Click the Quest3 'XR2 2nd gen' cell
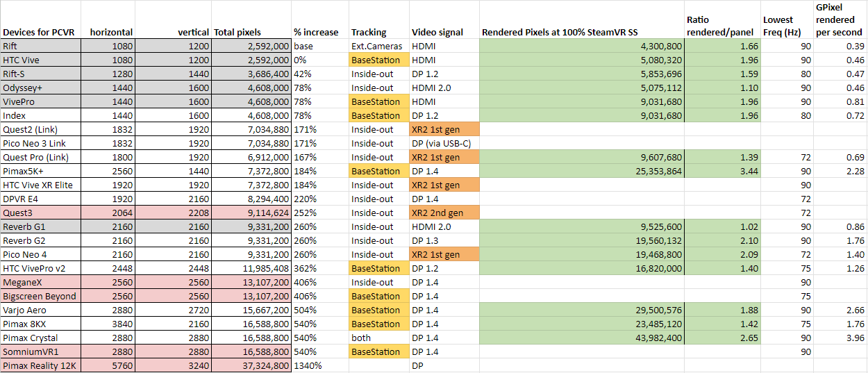Screen dimensions: 868x373 tap(444, 213)
